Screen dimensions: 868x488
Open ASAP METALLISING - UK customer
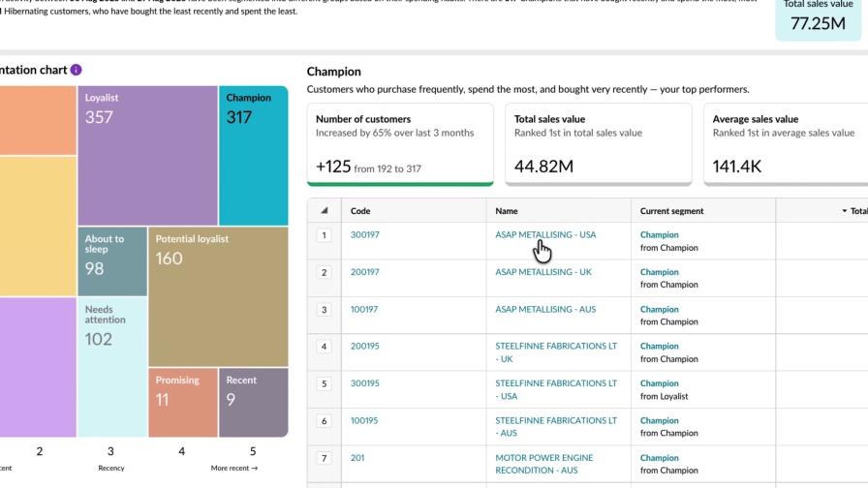pos(543,272)
